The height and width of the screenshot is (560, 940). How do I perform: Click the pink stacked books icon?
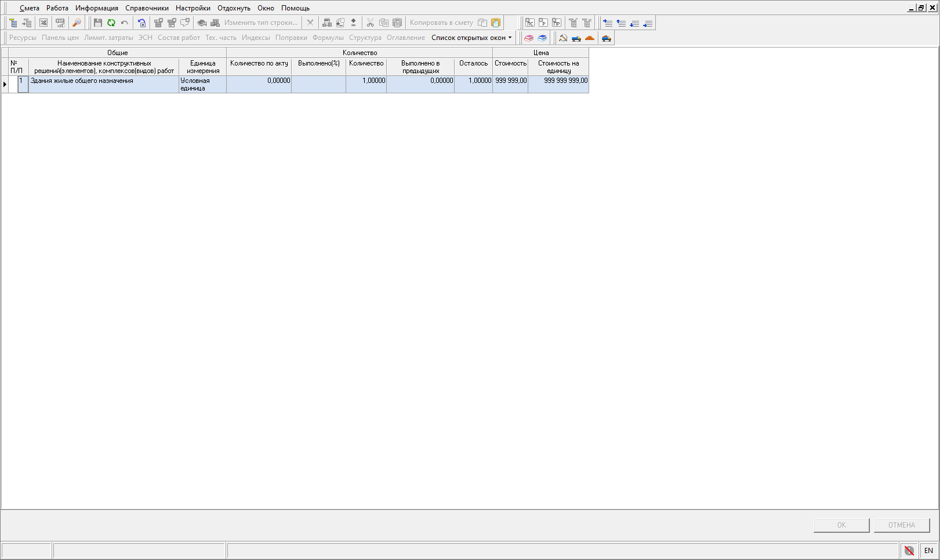click(529, 38)
